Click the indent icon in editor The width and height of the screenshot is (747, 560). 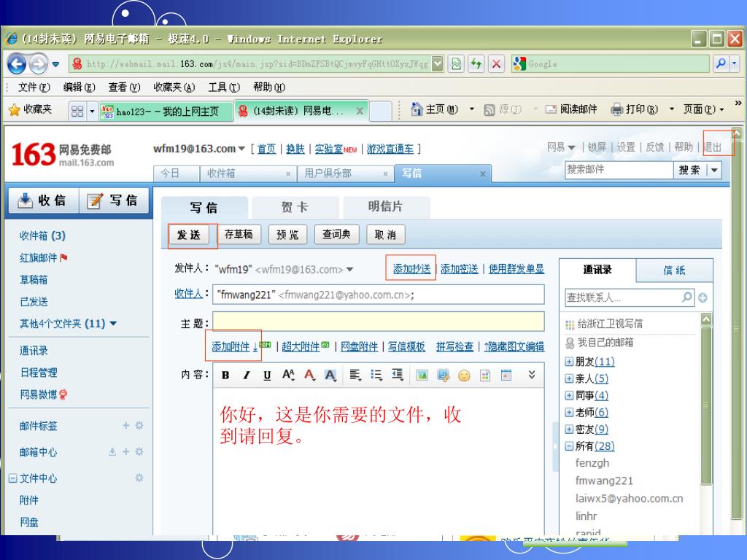click(398, 376)
